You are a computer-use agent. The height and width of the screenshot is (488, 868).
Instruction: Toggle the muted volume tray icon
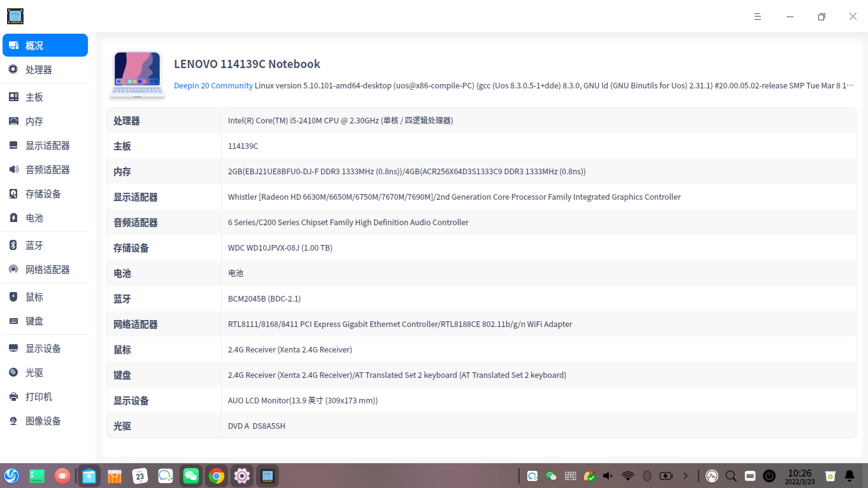[x=608, y=476]
